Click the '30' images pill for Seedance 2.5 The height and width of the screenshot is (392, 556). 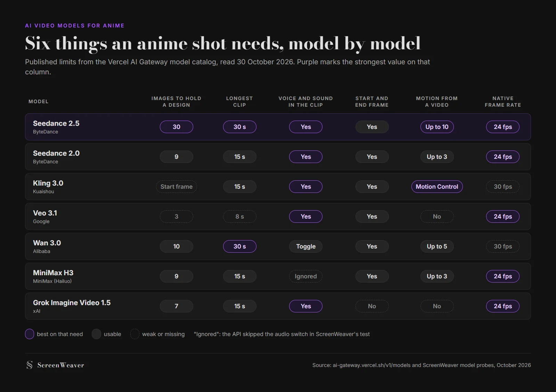177,127
